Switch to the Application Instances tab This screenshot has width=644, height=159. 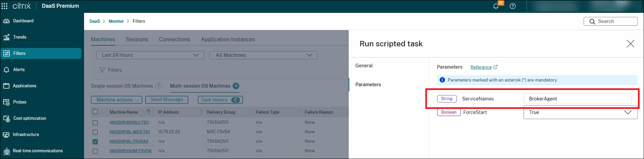pos(228,39)
